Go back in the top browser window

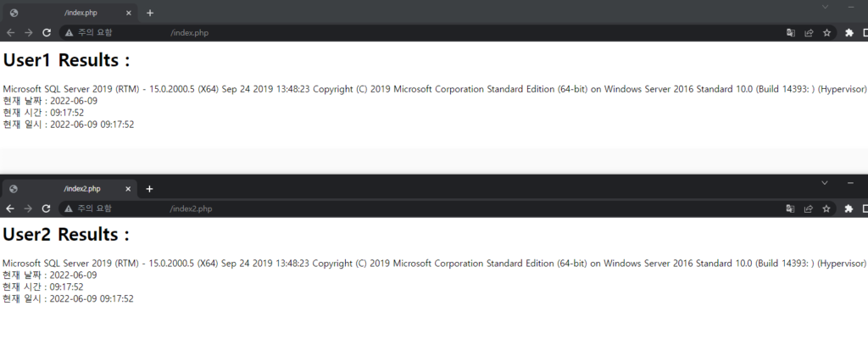tap(10, 33)
